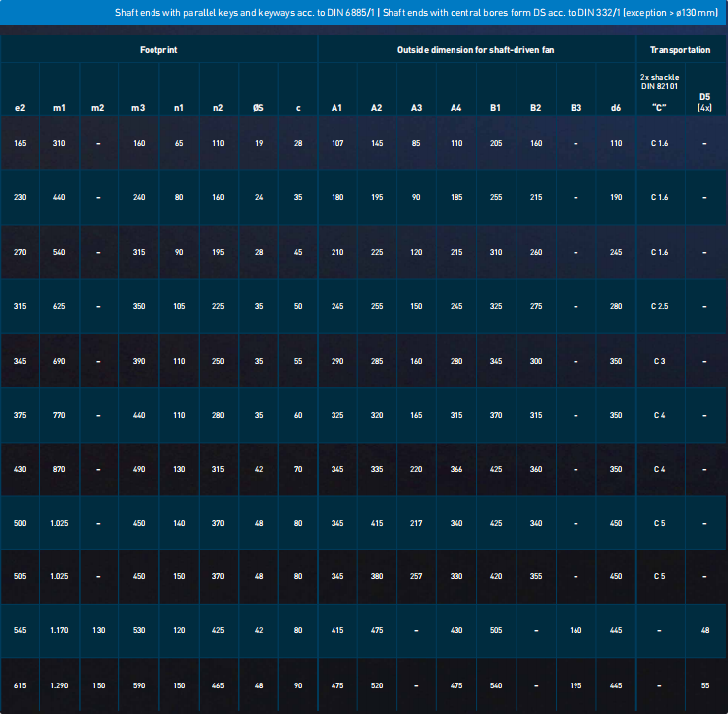Select the A1 value 107
Image resolution: width=728 pixels, height=714 pixels.
(x=337, y=143)
